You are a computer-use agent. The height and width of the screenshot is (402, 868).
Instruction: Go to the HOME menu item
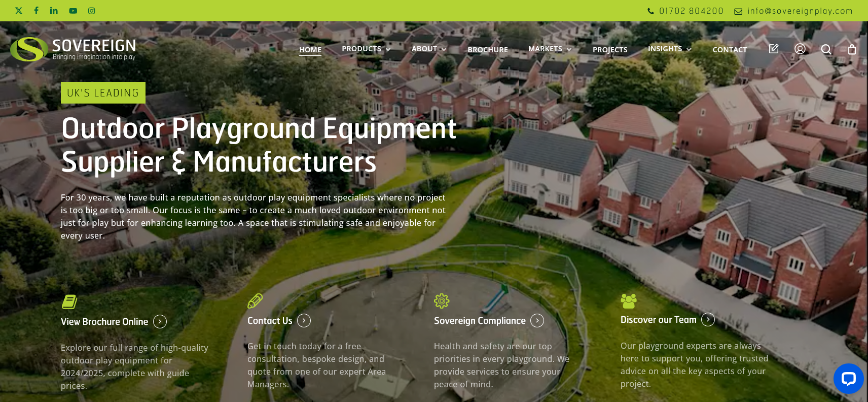[x=310, y=50]
